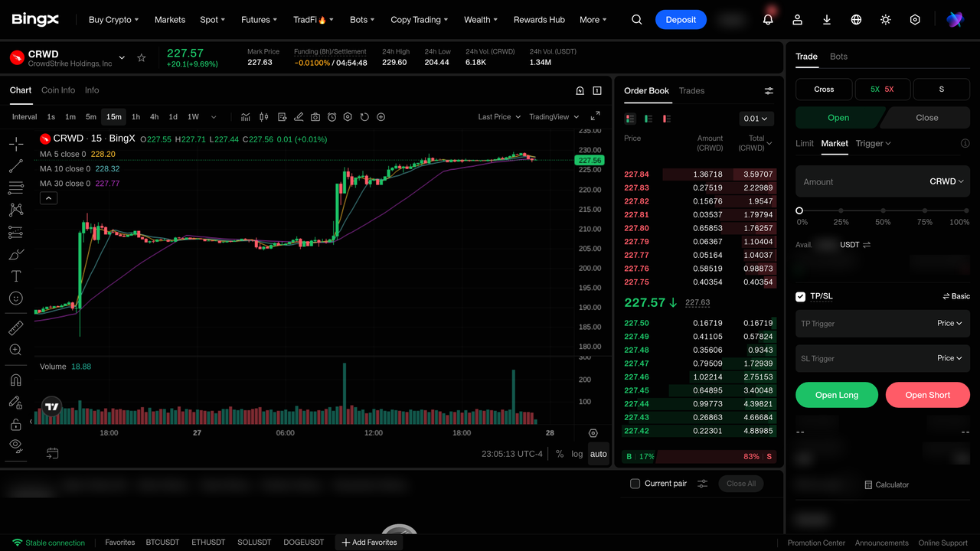Open the emoji sticker tool
The image size is (980, 551).
pyautogui.click(x=16, y=298)
